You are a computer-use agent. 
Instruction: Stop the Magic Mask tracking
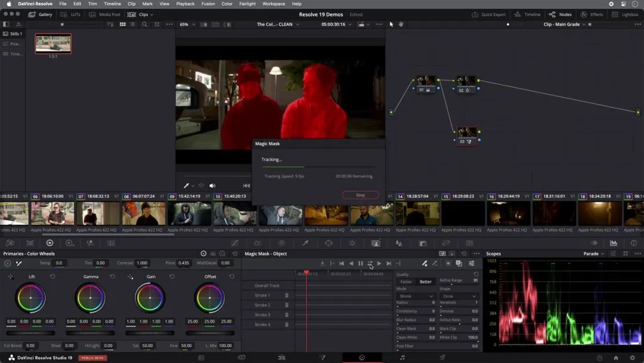click(360, 195)
